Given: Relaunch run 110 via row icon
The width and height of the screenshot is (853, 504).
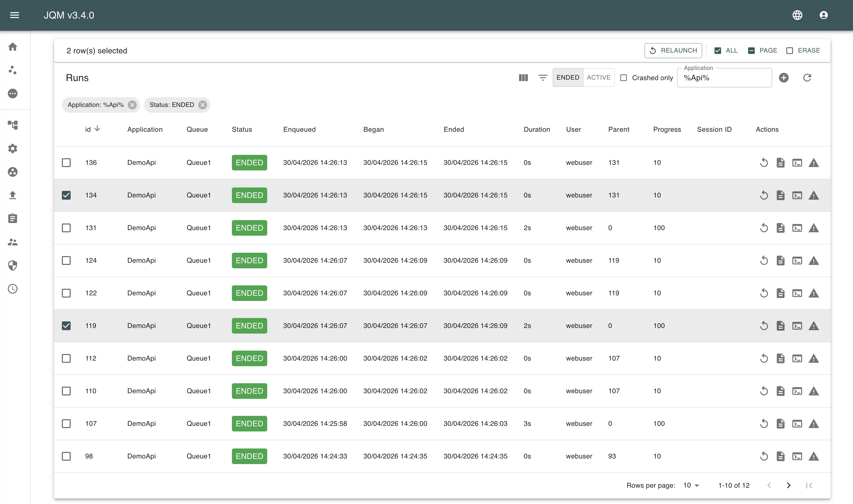Looking at the screenshot, I should pyautogui.click(x=764, y=391).
